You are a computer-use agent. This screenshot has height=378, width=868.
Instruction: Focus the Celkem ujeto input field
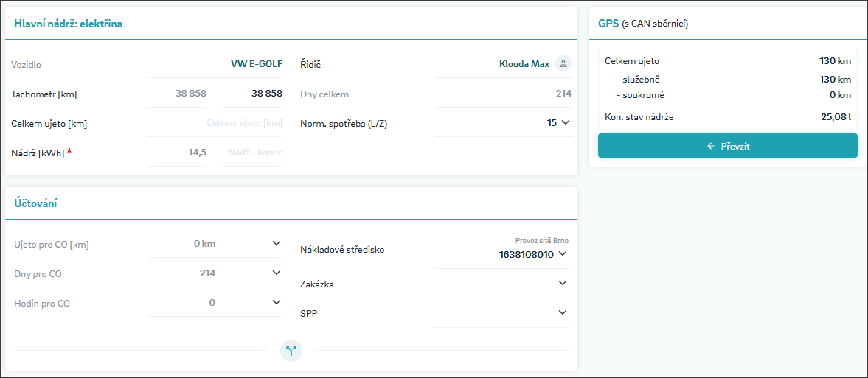(215, 123)
